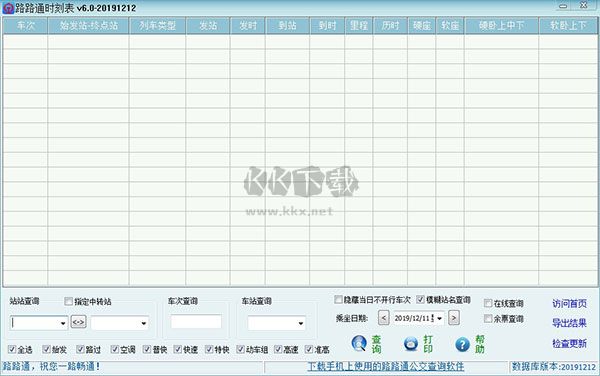Open the departure station dropdown in 站站查询

tap(63, 323)
